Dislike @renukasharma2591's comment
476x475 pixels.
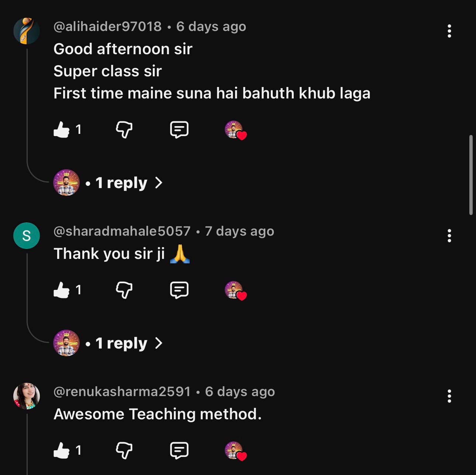[x=124, y=451]
